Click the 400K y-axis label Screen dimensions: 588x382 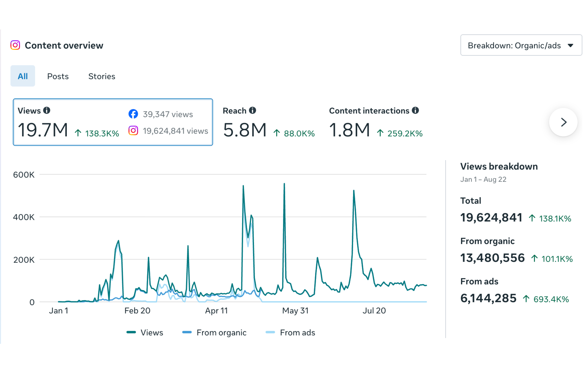click(x=24, y=217)
